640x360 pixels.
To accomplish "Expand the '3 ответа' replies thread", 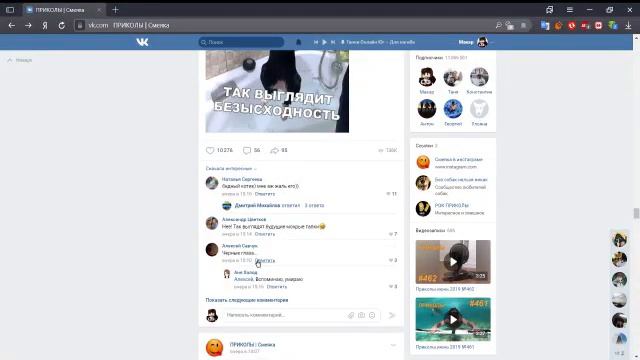I will [x=314, y=205].
